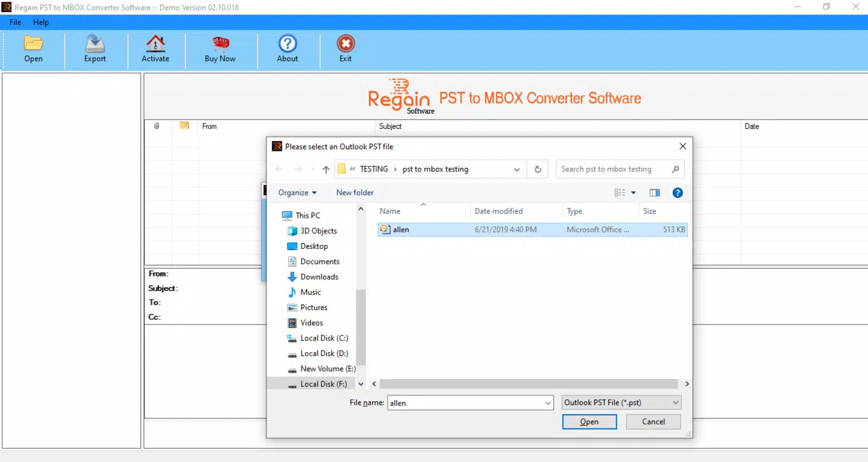Expand the address bar history dropdown
This screenshot has width=868, height=462.
[x=517, y=169]
